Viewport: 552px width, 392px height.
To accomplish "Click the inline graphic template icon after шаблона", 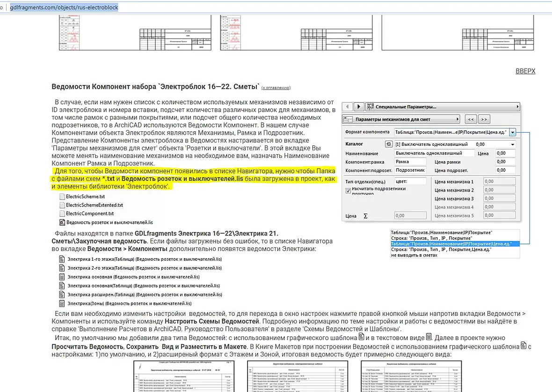I will [361, 337].
